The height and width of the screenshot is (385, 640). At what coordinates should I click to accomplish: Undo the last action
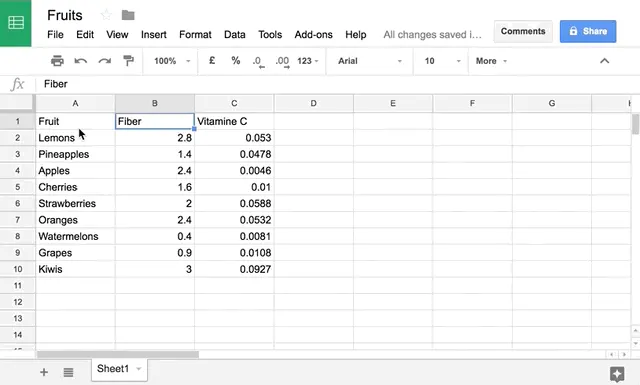tap(81, 61)
